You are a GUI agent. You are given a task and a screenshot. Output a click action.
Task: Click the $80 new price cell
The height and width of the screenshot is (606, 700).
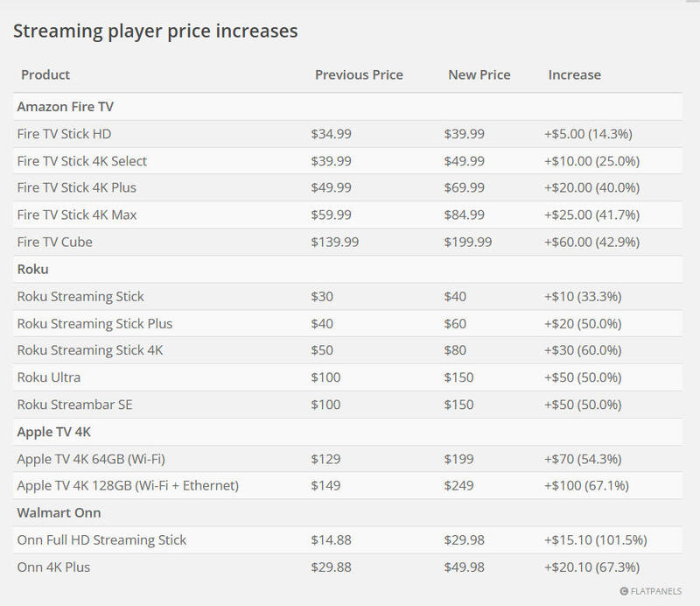[455, 350]
